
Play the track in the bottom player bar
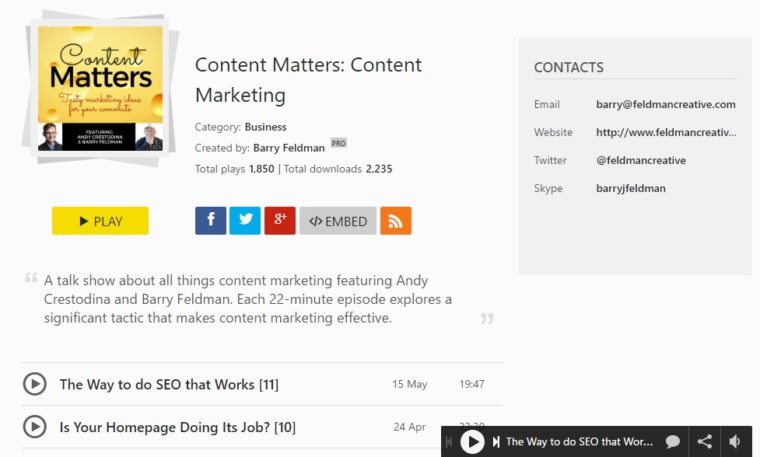[x=472, y=442]
